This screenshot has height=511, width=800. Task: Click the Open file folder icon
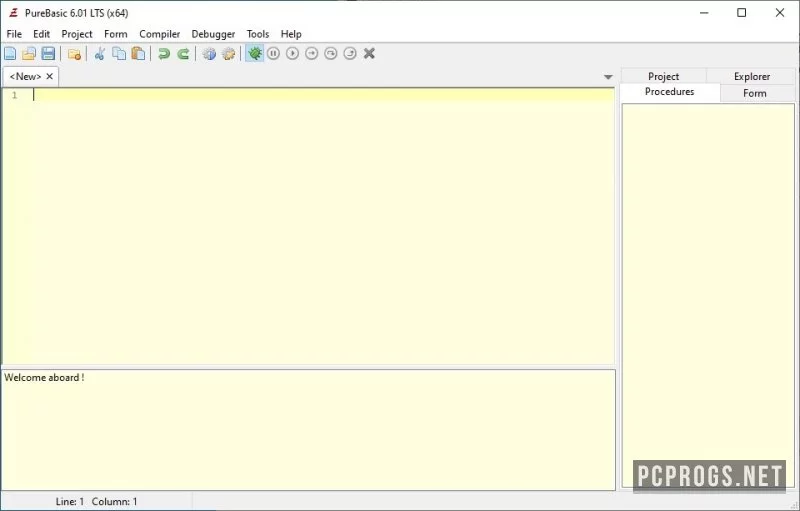point(29,54)
